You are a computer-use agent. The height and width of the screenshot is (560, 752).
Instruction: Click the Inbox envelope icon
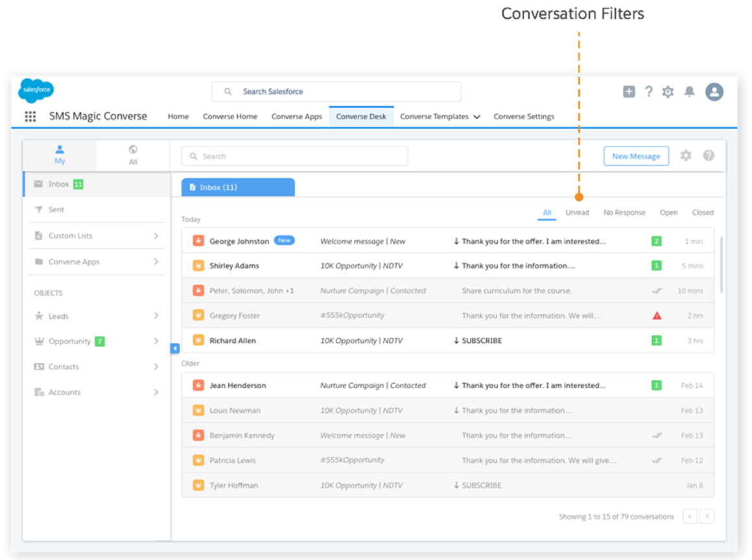(x=38, y=184)
